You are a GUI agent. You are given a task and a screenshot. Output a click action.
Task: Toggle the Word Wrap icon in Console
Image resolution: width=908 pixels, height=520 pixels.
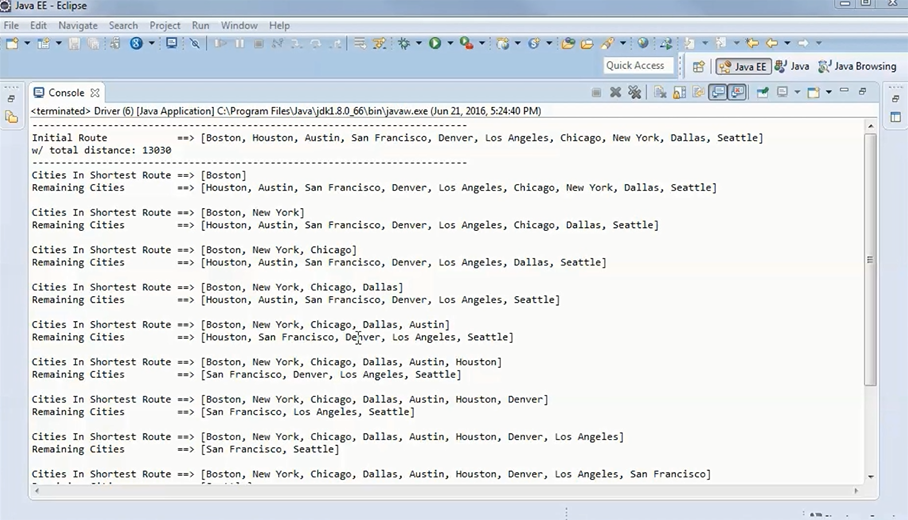tap(698, 92)
